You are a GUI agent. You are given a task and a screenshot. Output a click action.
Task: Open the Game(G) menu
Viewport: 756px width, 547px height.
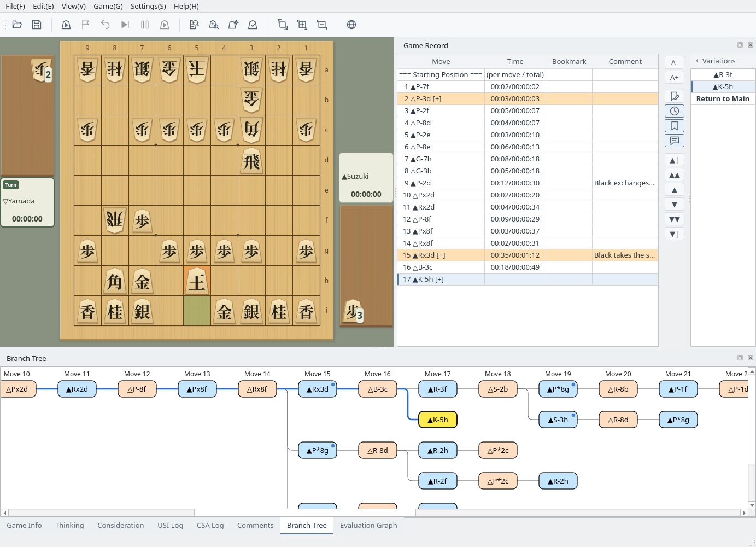point(108,7)
